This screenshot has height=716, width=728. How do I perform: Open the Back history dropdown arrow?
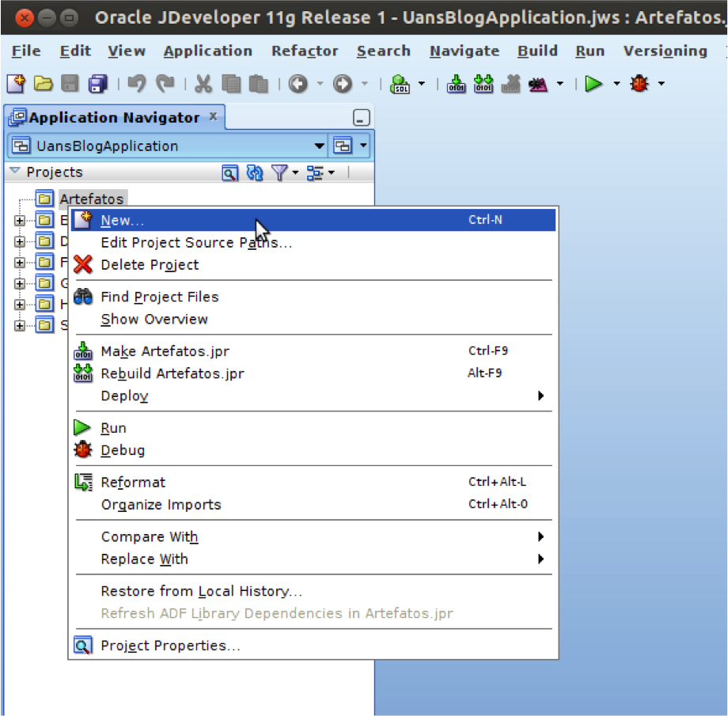(x=320, y=84)
